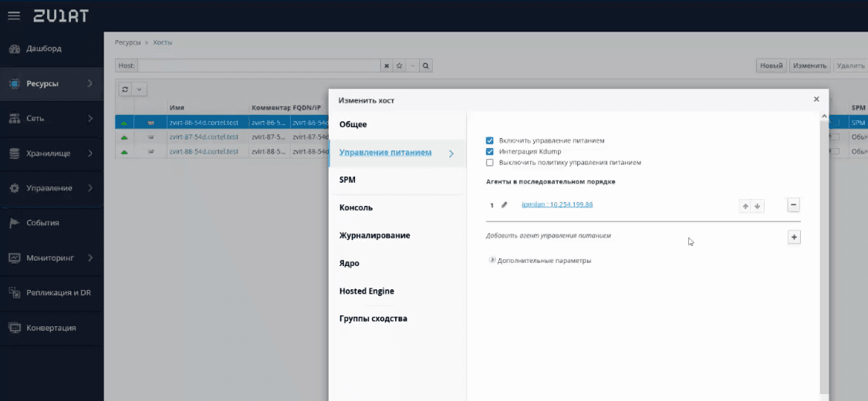This screenshot has width=868, height=401.
Task: Toggle the 'Интеграция Kdump' checkbox
Action: 490,152
